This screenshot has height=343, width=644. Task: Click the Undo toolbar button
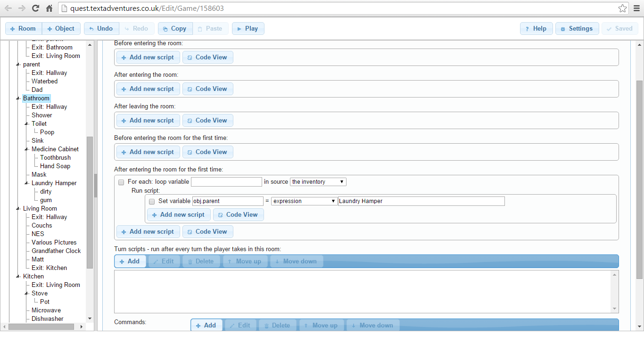tap(101, 29)
